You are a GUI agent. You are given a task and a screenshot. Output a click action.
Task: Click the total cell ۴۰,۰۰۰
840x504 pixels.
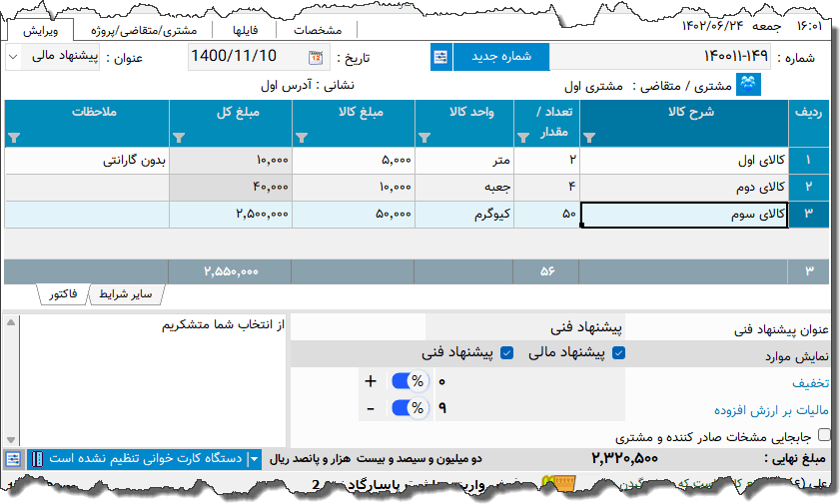click(231, 188)
